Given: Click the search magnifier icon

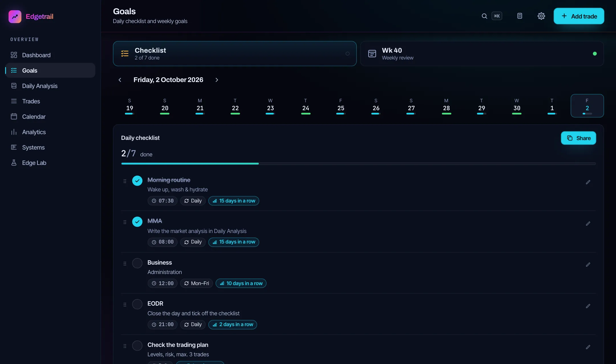Looking at the screenshot, I should [484, 16].
